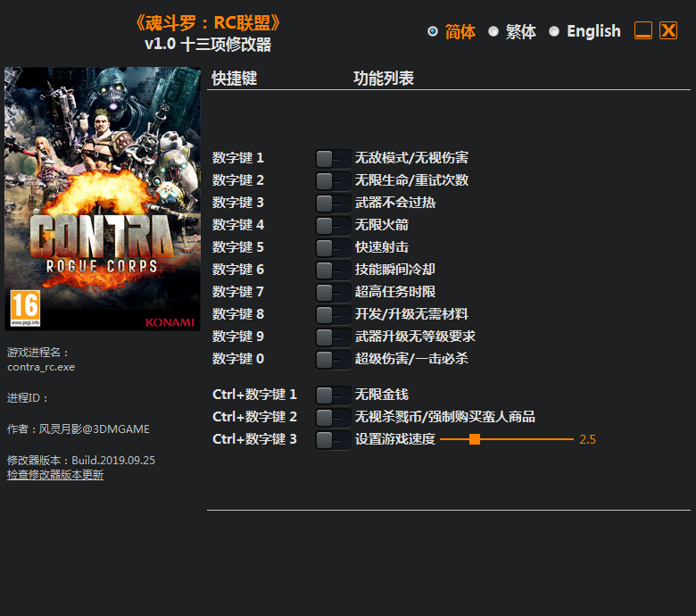Click 检查修改器版本更新 link
The image size is (696, 616).
55,475
